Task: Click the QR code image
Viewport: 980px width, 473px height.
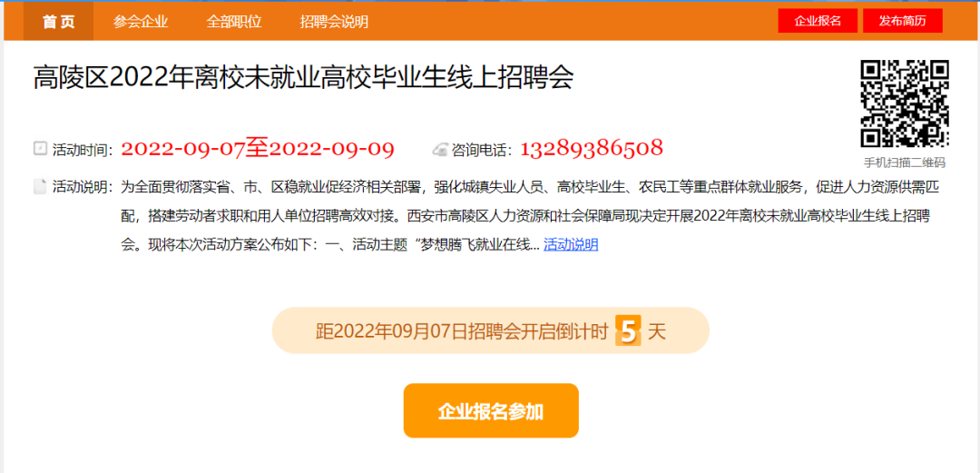Action: click(x=905, y=103)
